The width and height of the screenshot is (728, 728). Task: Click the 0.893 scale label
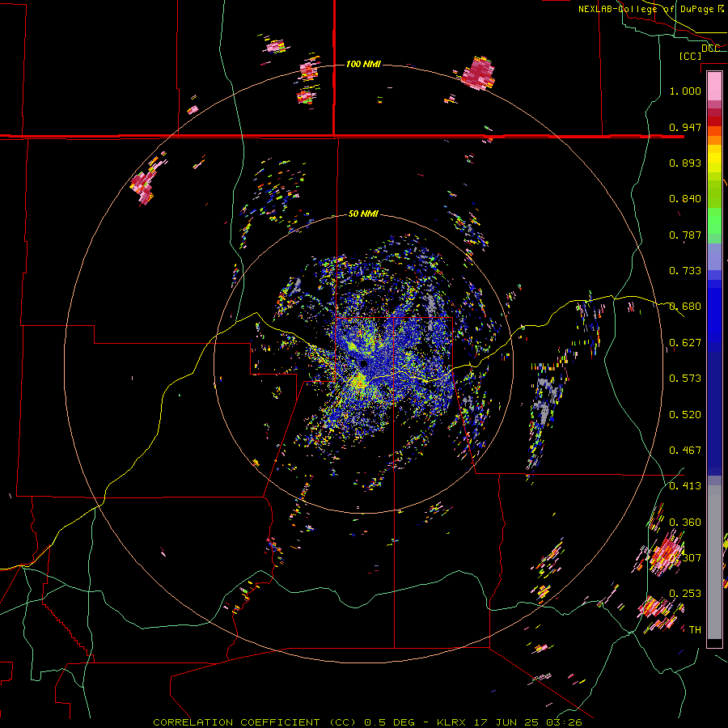click(685, 163)
